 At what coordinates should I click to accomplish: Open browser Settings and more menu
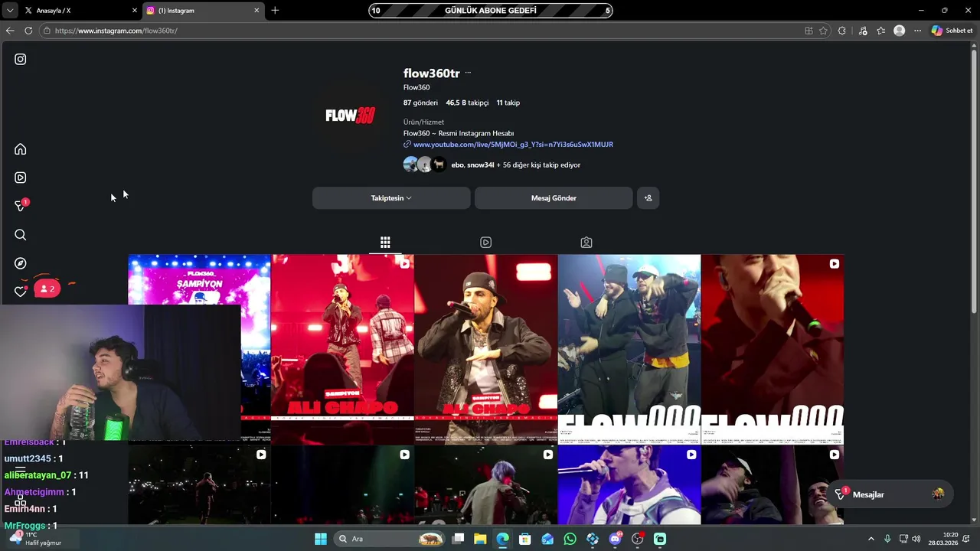917,31
